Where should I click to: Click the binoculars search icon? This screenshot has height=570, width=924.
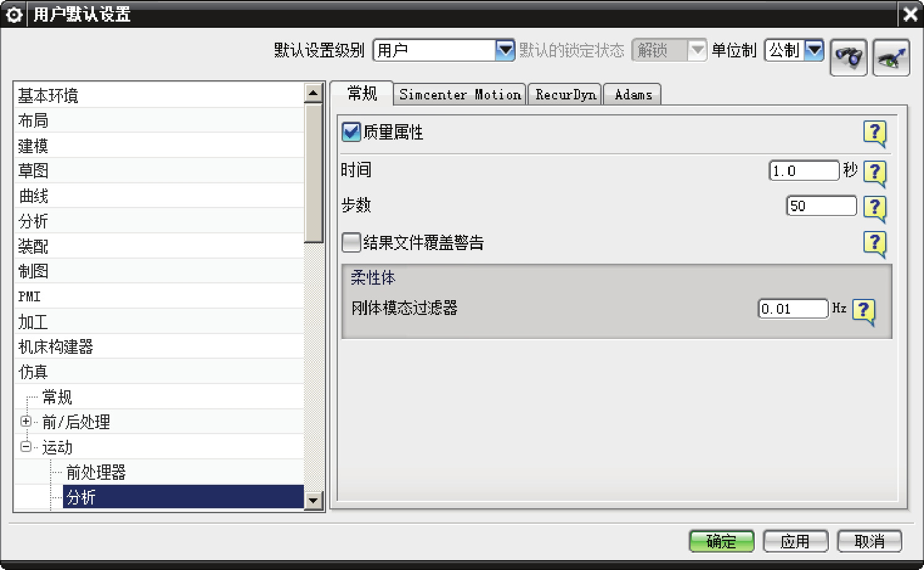point(848,57)
